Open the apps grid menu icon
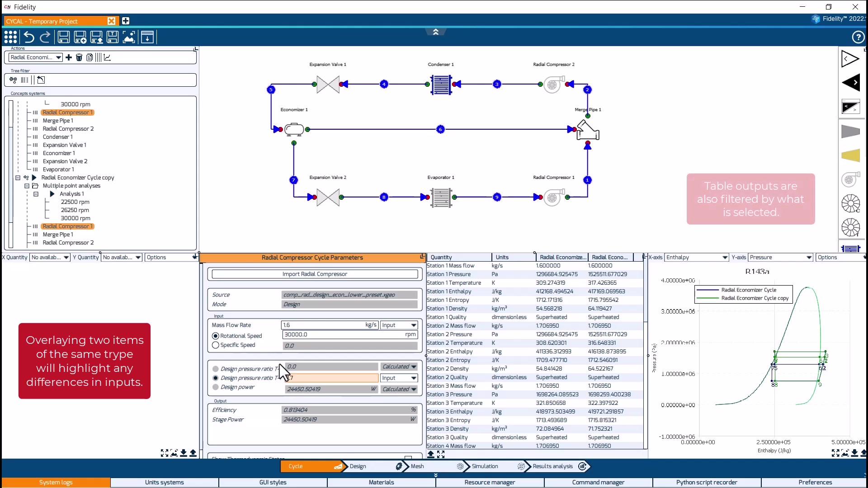868x488 pixels. pyautogui.click(x=10, y=38)
